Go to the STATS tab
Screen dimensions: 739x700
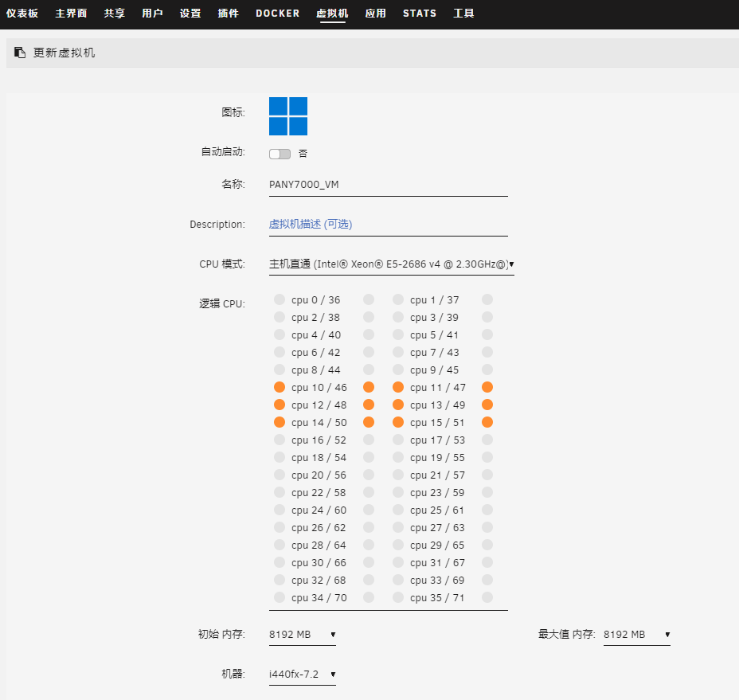click(x=419, y=14)
